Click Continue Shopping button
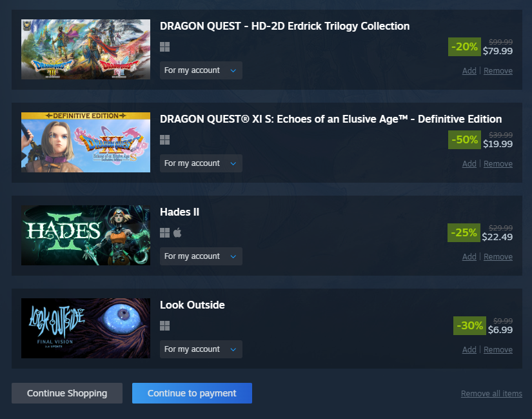 tap(67, 393)
